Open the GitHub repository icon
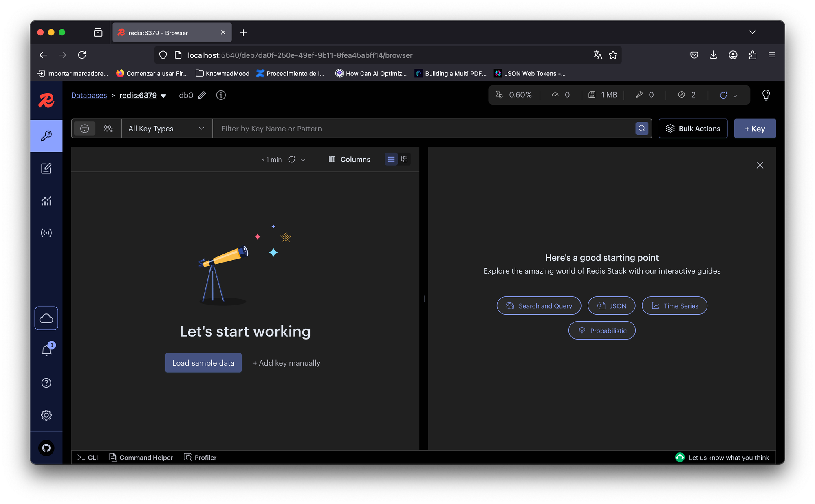Viewport: 815px width, 504px height. pyautogui.click(x=46, y=448)
